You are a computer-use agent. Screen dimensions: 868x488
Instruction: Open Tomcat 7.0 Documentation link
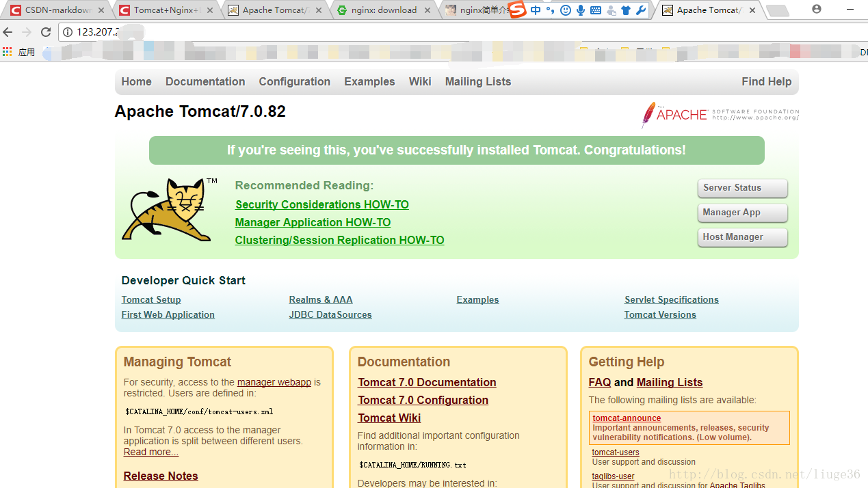[x=427, y=382]
